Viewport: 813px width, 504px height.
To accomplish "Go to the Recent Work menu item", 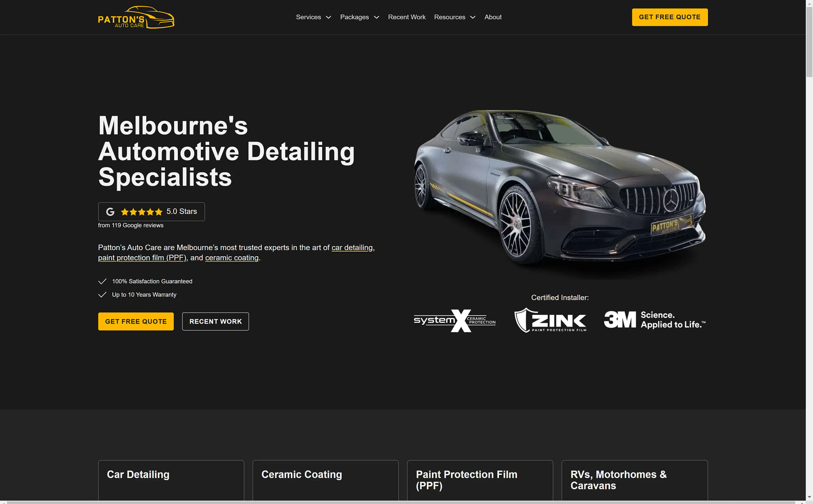I will tap(406, 17).
